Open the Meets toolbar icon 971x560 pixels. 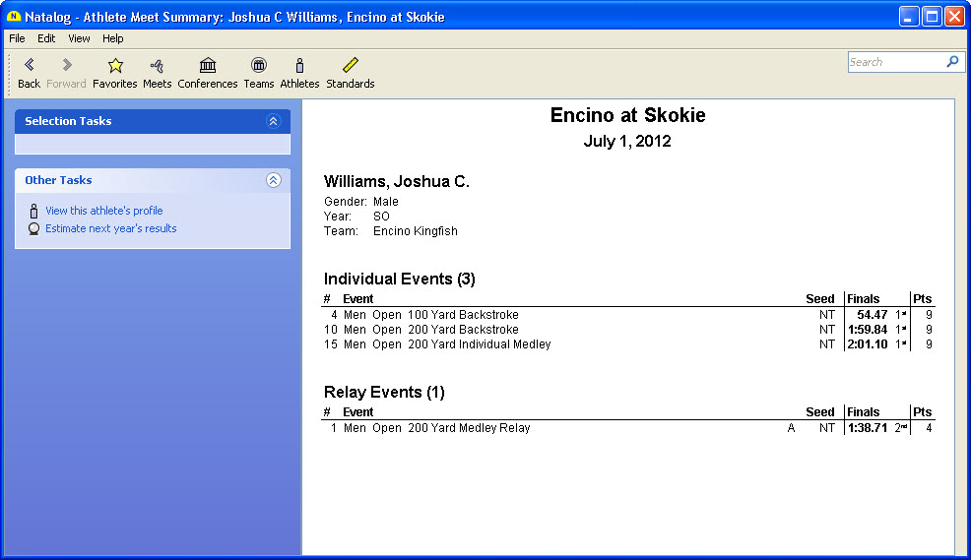pyautogui.click(x=157, y=66)
